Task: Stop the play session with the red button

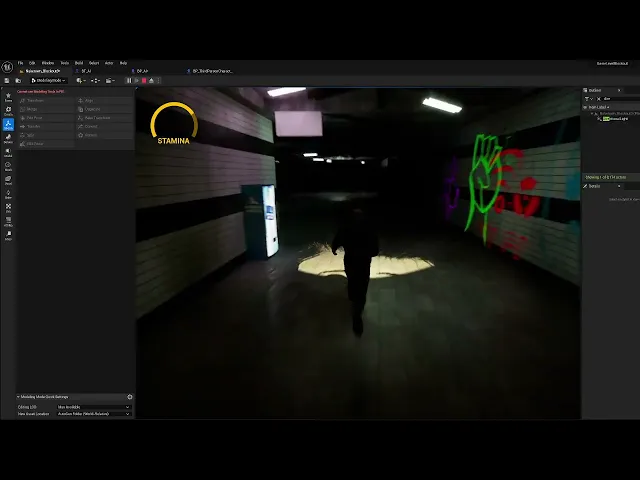Action: [x=144, y=81]
